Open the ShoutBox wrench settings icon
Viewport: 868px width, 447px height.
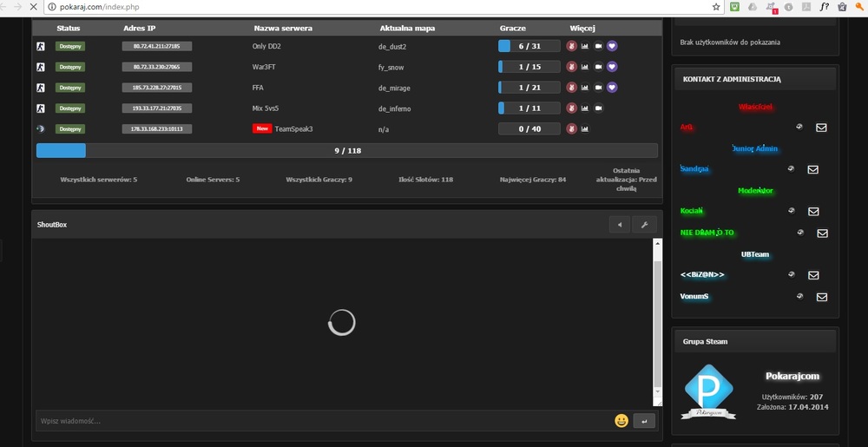644,225
